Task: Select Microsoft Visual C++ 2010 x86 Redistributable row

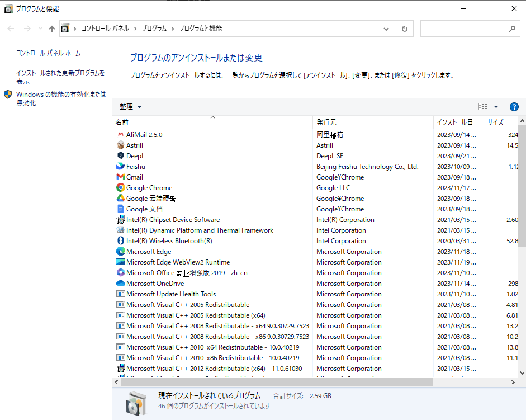Action: [315, 358]
